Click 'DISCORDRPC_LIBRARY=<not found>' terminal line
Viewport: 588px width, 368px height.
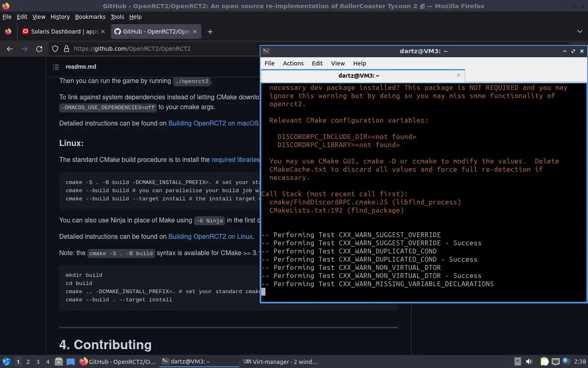coord(339,145)
